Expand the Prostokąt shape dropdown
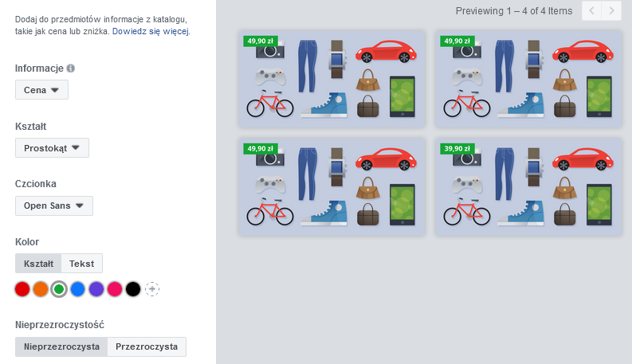The width and height of the screenshot is (632, 364). 52,148
